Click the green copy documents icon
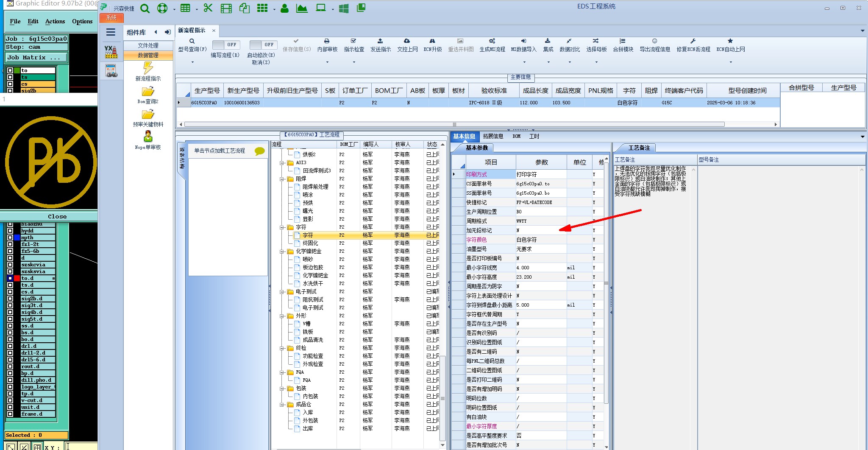The width and height of the screenshot is (868, 450). [x=245, y=8]
